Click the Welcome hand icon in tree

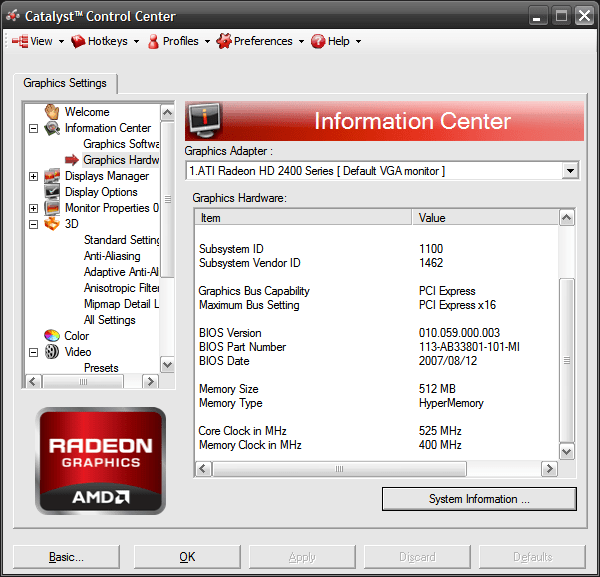(52, 112)
